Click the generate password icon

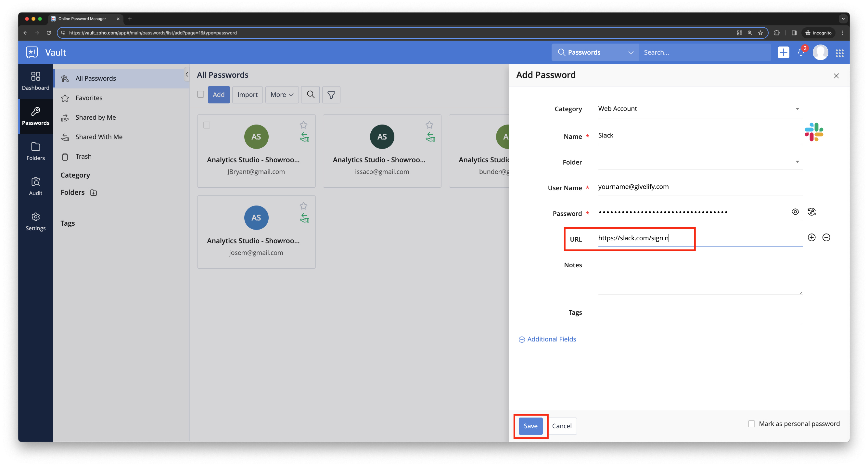(811, 212)
